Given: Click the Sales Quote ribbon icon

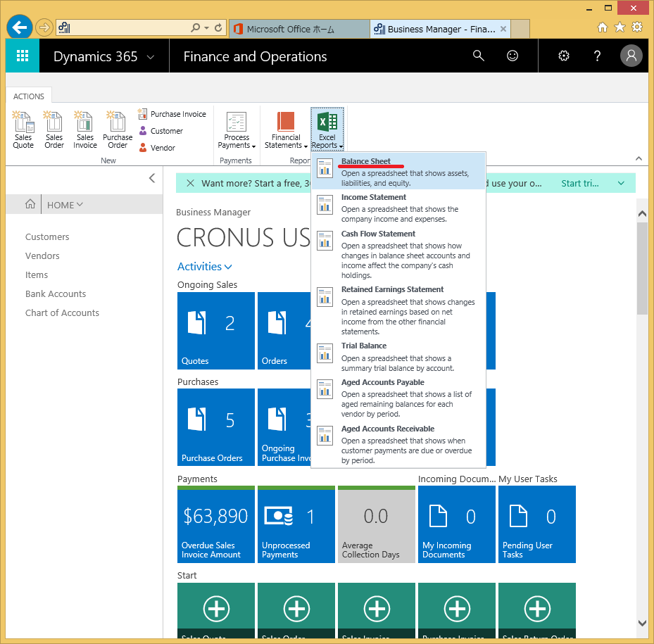Looking at the screenshot, I should 23,130.
